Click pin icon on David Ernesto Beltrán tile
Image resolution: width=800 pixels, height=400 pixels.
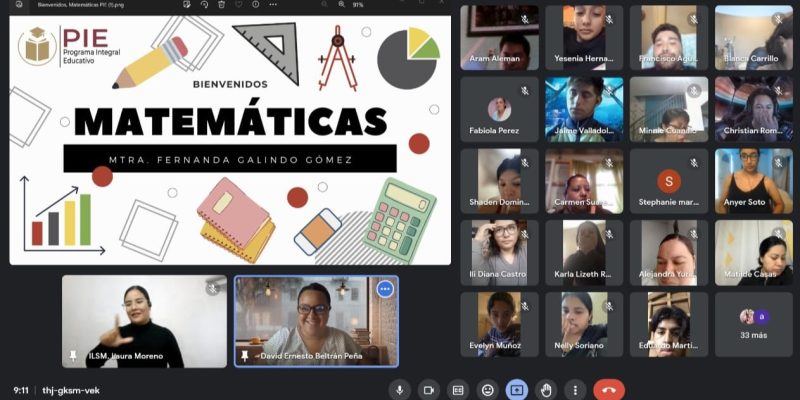point(245,355)
